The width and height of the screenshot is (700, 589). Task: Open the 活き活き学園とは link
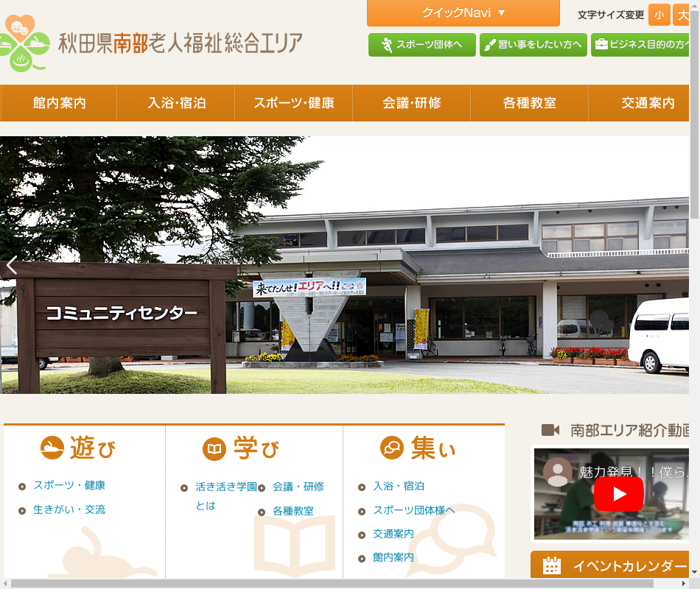click(225, 487)
